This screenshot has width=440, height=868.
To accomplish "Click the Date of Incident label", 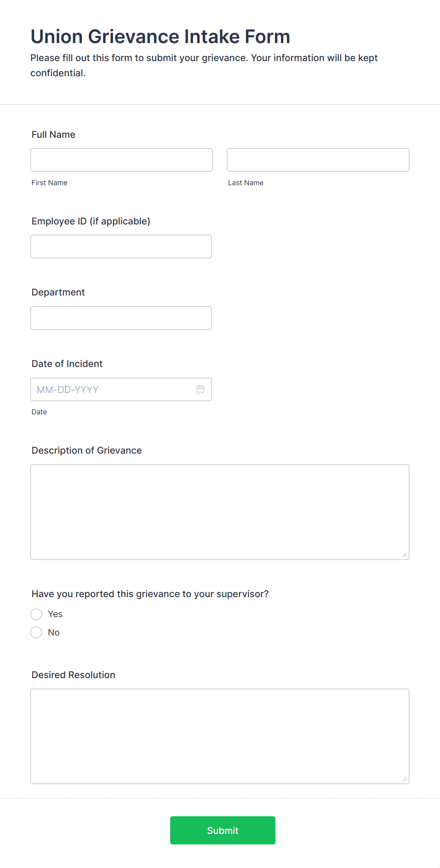I will (67, 364).
